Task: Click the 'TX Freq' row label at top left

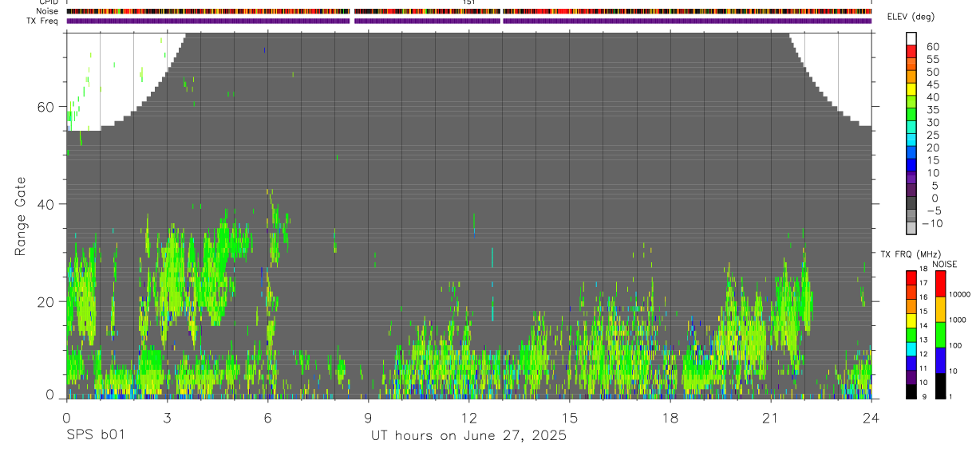Action: (x=44, y=21)
